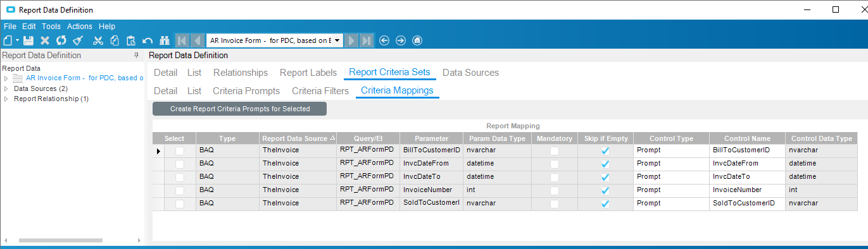Go to first record navigation icon
868x249 pixels.
point(182,40)
